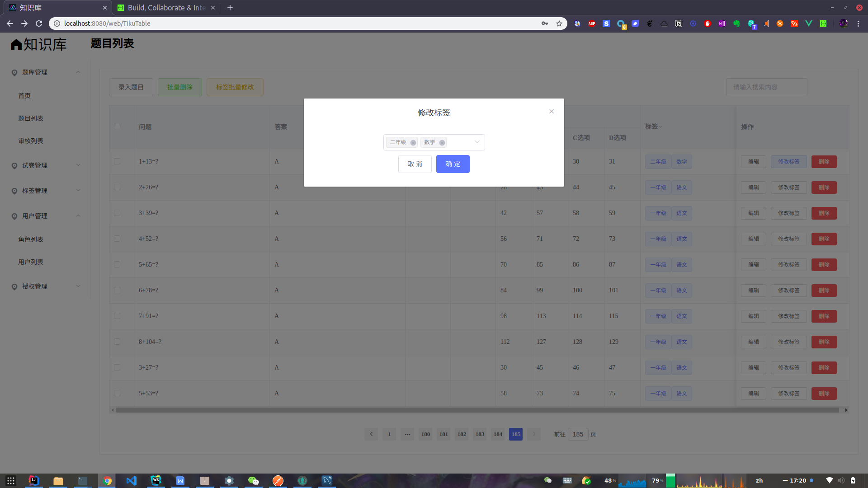Click the horizontal table scrollbar

(x=477, y=410)
